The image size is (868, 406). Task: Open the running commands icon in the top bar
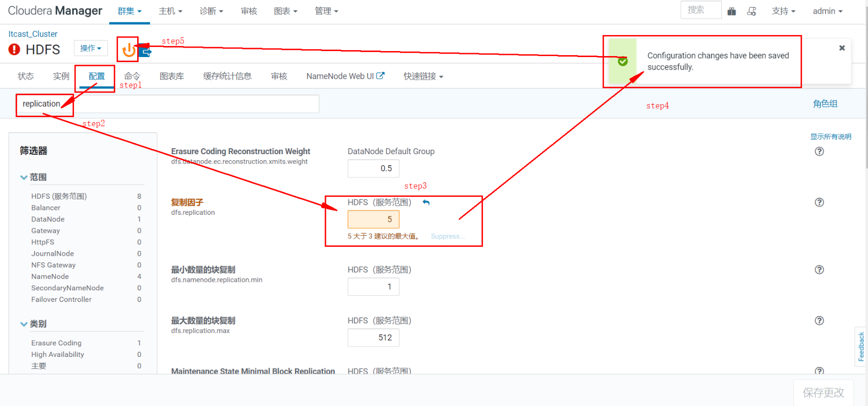(x=752, y=11)
